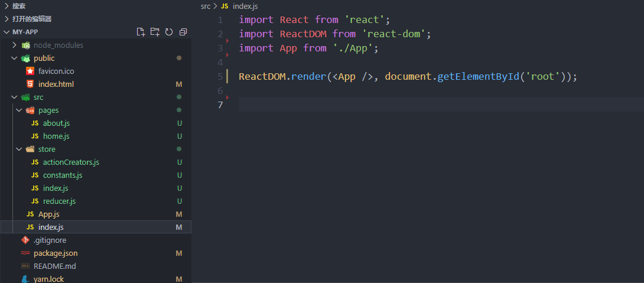
Task: Click the index.js breadcrumb segment
Action: (x=245, y=6)
